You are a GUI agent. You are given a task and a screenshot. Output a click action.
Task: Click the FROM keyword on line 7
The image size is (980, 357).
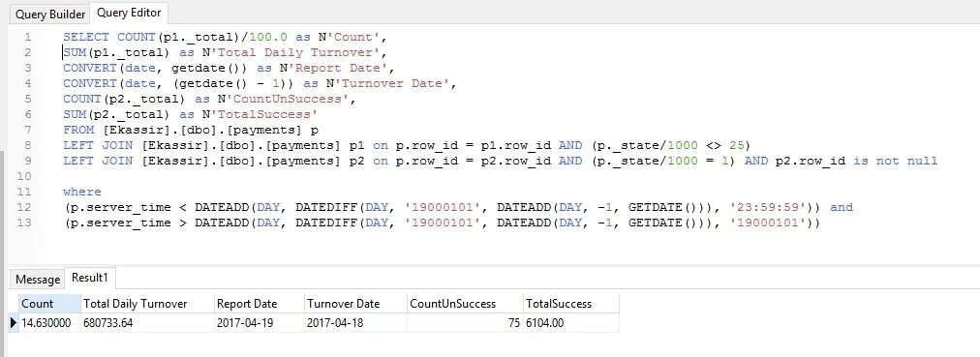click(78, 130)
